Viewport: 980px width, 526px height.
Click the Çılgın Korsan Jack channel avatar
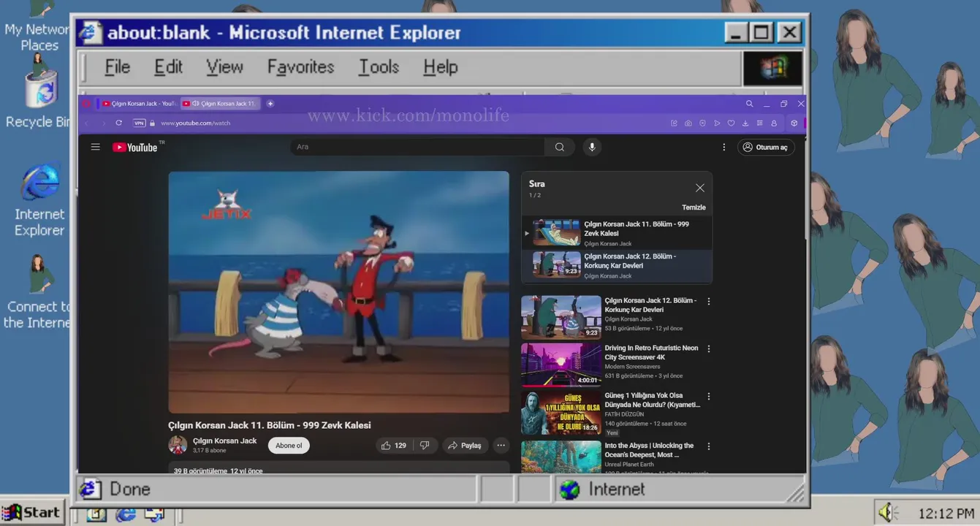tap(178, 445)
